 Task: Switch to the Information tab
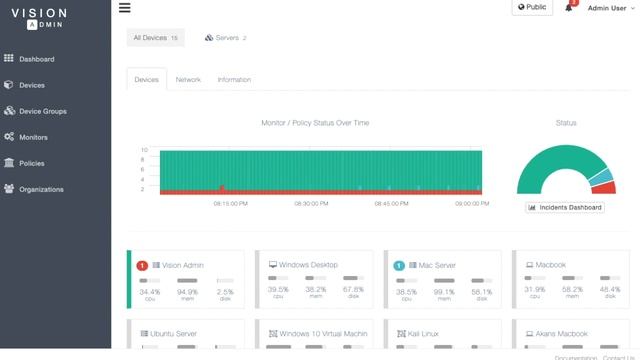point(234,80)
